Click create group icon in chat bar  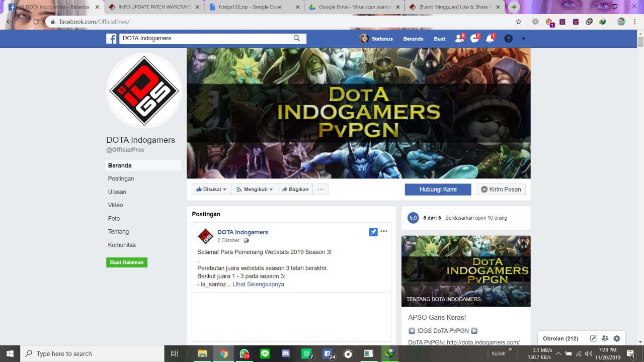605,338
